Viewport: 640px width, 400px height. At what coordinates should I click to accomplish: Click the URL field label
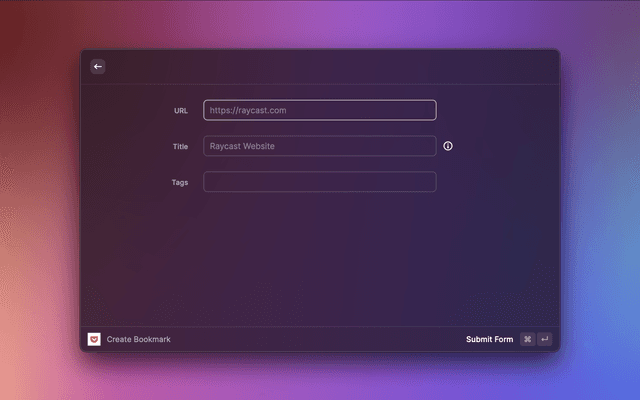click(x=180, y=111)
